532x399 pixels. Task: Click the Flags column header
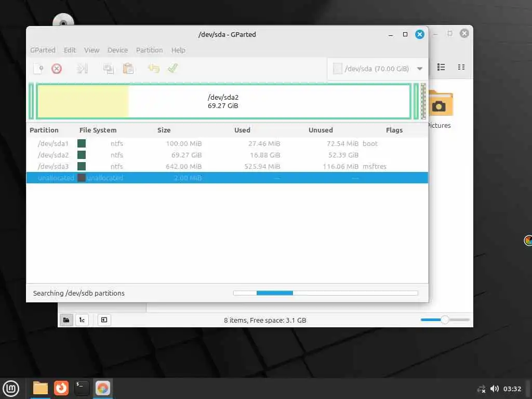[x=394, y=130]
